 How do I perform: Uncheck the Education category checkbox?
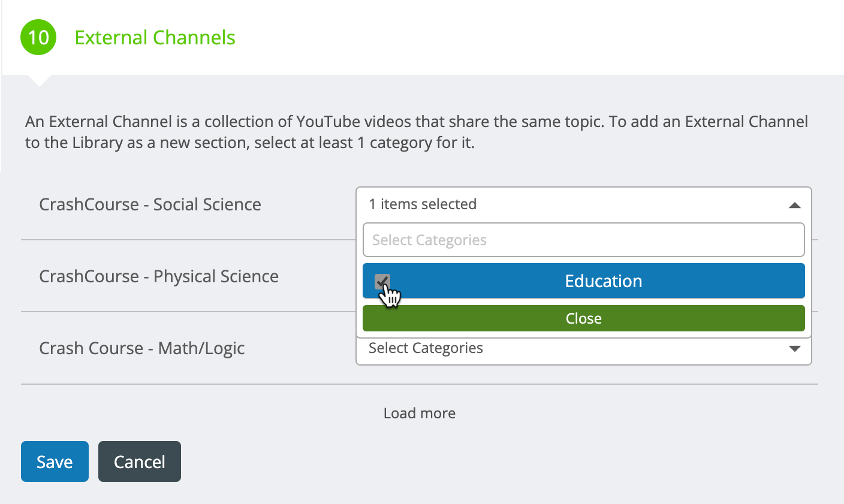click(382, 282)
